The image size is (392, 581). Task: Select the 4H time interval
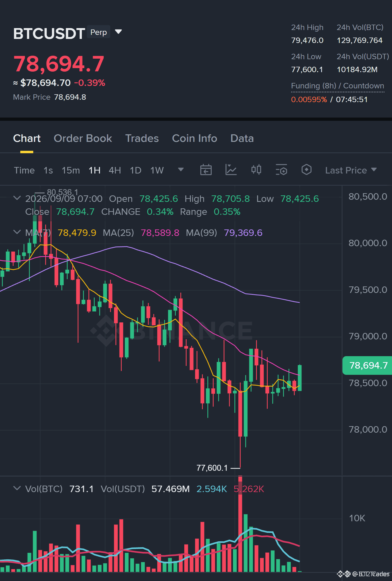click(115, 170)
